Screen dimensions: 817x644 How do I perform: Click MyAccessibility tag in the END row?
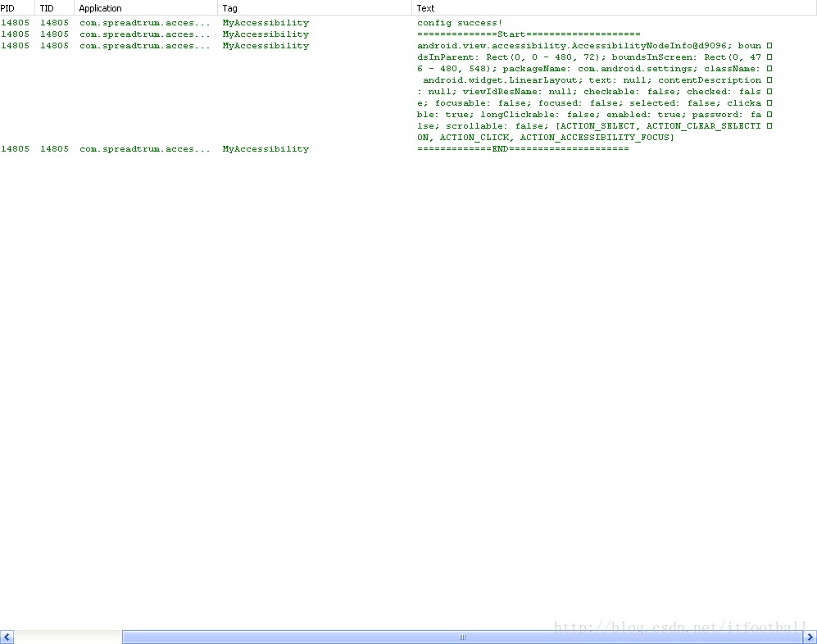(266, 149)
